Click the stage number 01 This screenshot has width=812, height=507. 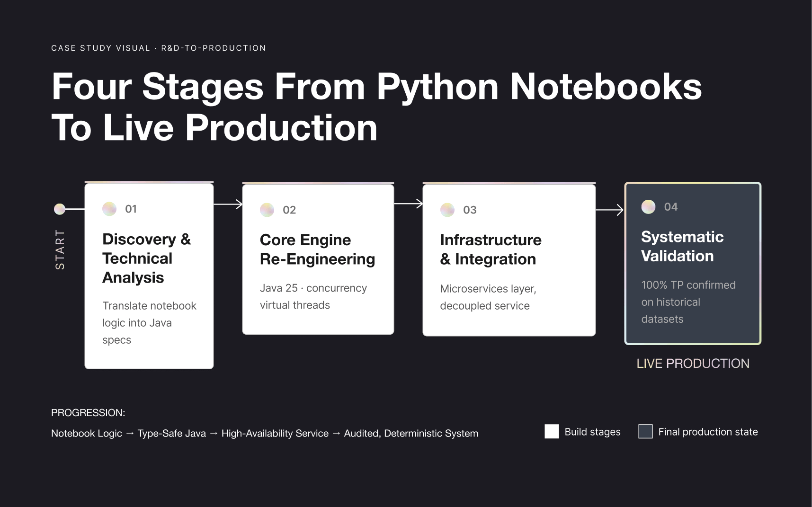pyautogui.click(x=131, y=209)
